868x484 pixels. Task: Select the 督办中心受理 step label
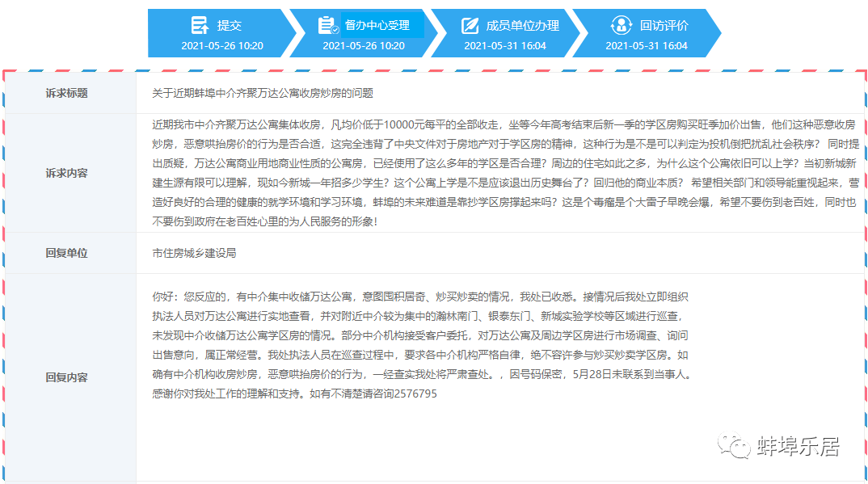point(377,25)
